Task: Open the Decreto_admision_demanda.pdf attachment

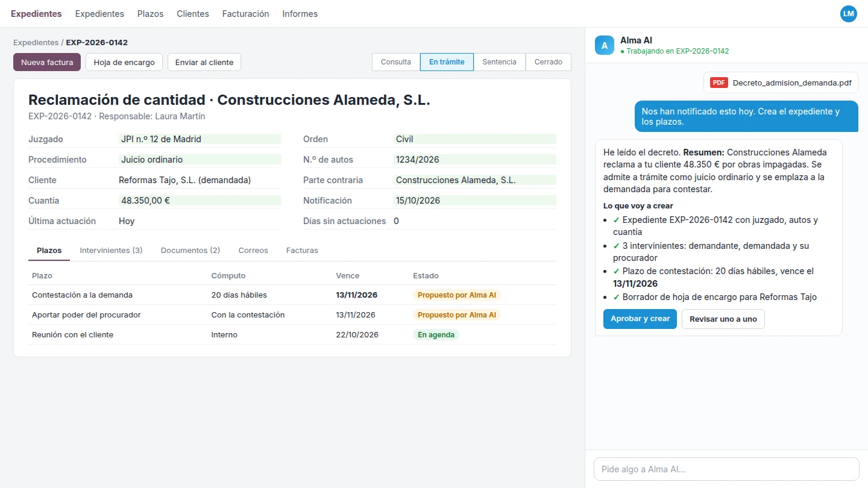Action: click(x=781, y=83)
